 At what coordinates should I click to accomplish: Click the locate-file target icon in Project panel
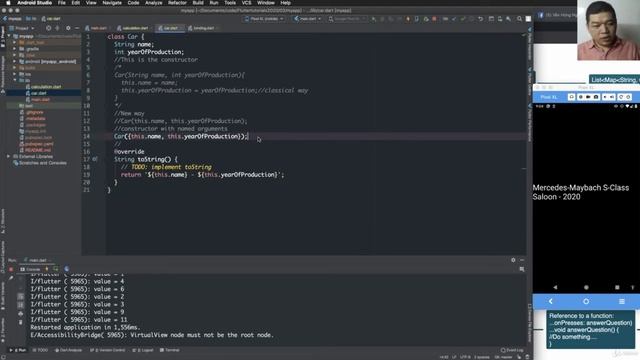click(48, 28)
